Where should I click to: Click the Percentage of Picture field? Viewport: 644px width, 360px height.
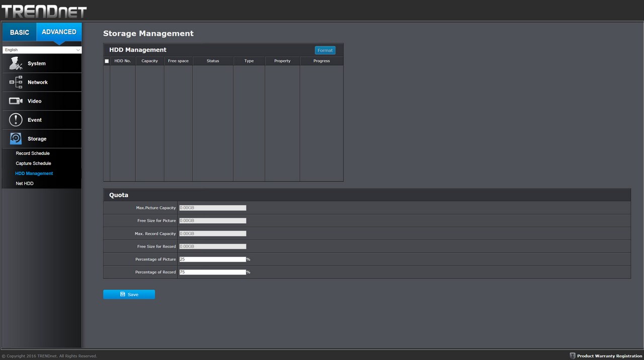click(x=212, y=259)
